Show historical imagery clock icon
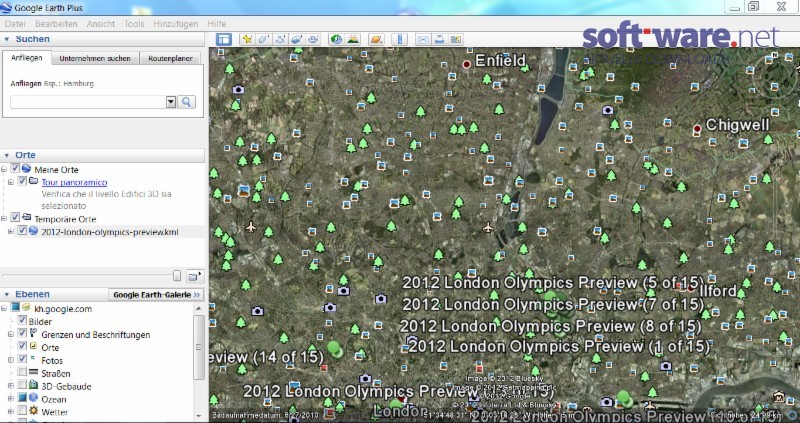This screenshot has width=800, height=423. click(x=336, y=39)
